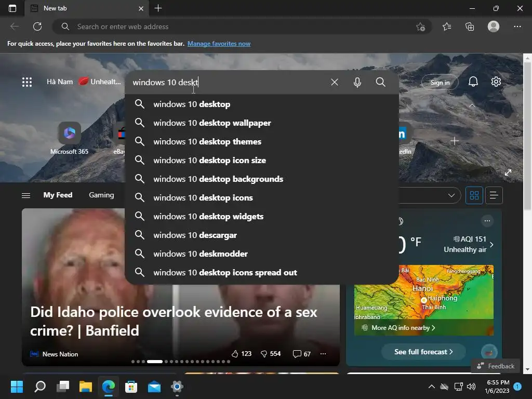The height and width of the screenshot is (399, 532).
Task: Switch feed to grid layout view
Action: point(474,195)
